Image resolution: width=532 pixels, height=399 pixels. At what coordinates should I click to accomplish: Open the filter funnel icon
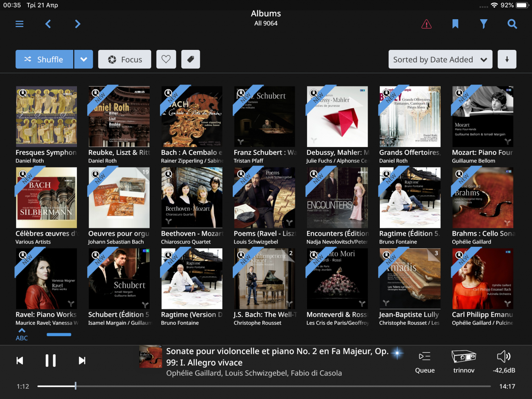click(x=484, y=24)
